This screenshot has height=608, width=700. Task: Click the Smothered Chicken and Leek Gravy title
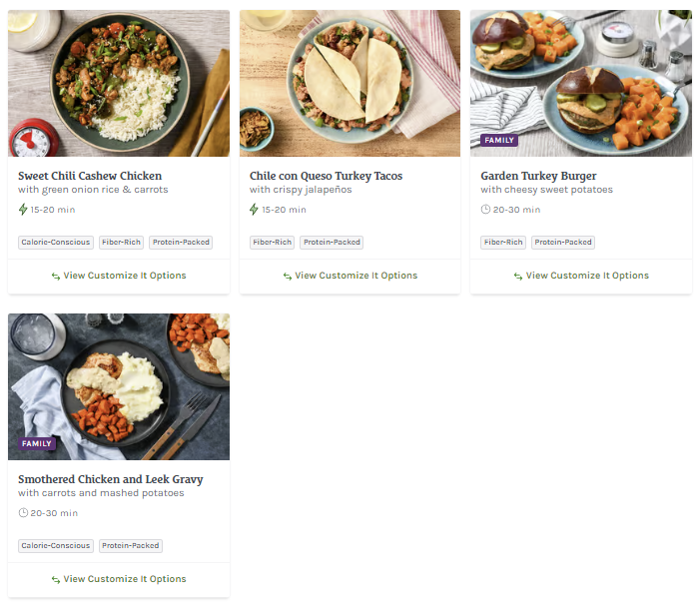[x=110, y=479]
